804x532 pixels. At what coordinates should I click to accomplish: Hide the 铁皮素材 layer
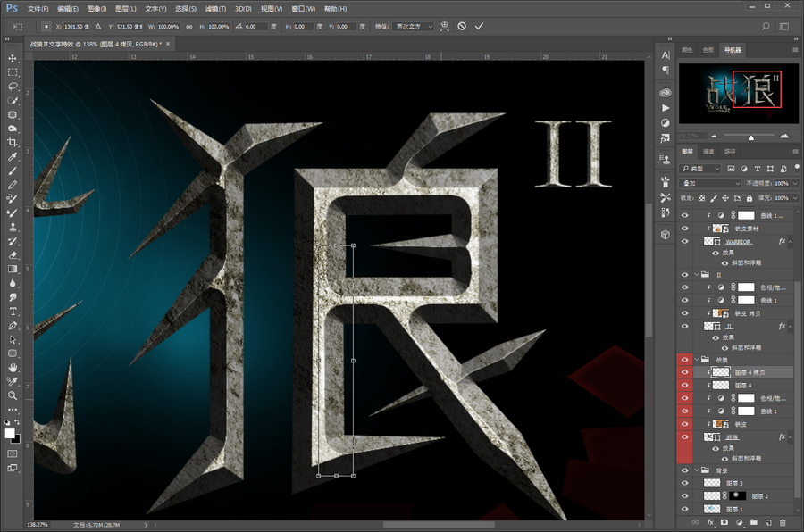685,229
